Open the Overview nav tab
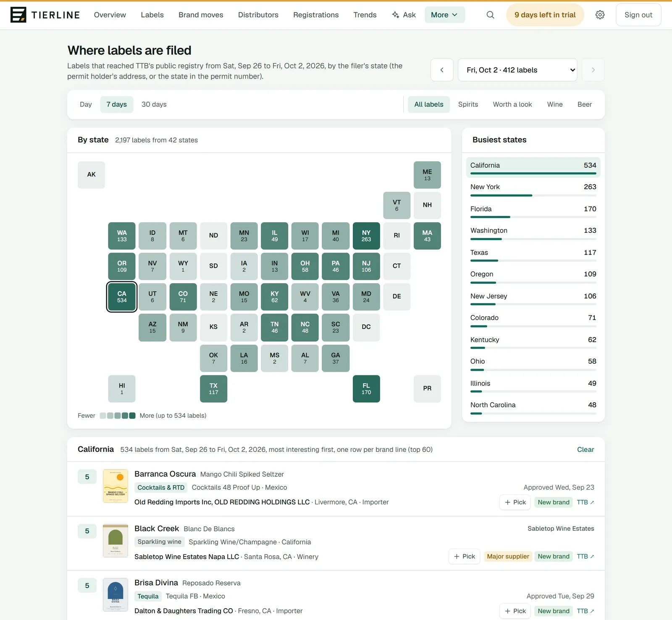 (x=110, y=15)
